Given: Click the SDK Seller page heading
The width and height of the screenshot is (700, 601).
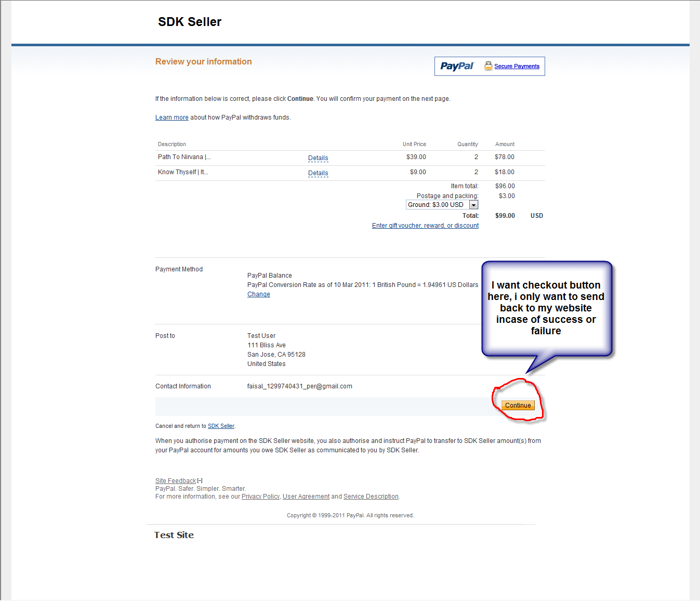Looking at the screenshot, I should 190,22.
